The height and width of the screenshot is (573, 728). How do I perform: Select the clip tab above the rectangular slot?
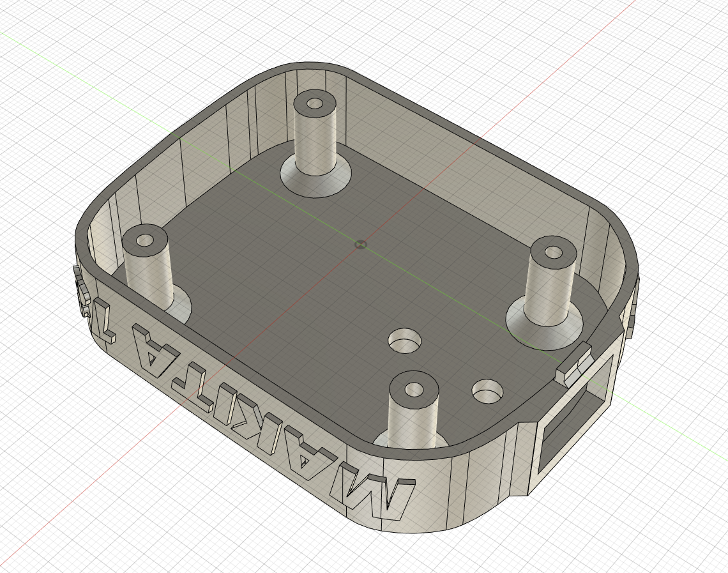coord(574,365)
